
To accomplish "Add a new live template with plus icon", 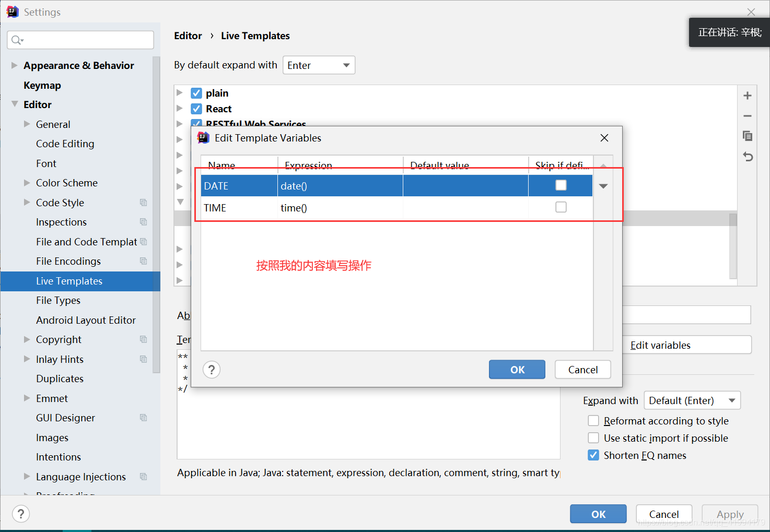I will tap(748, 96).
